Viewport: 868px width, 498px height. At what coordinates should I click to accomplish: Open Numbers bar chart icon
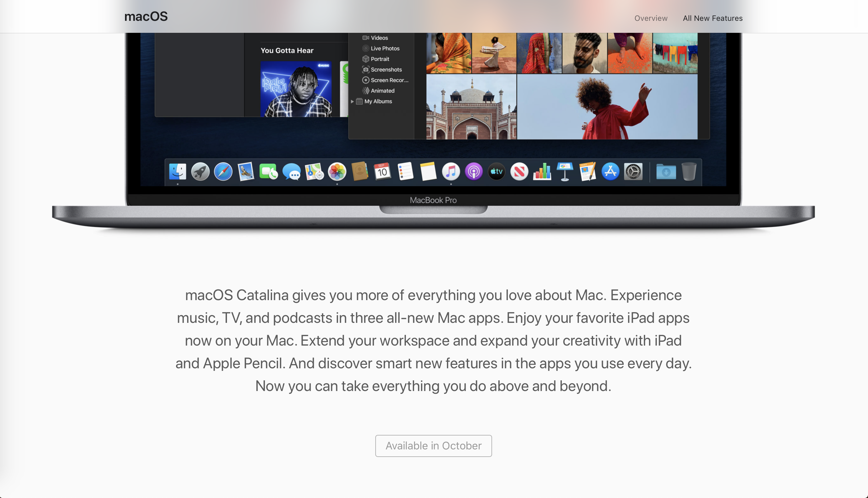click(x=542, y=171)
